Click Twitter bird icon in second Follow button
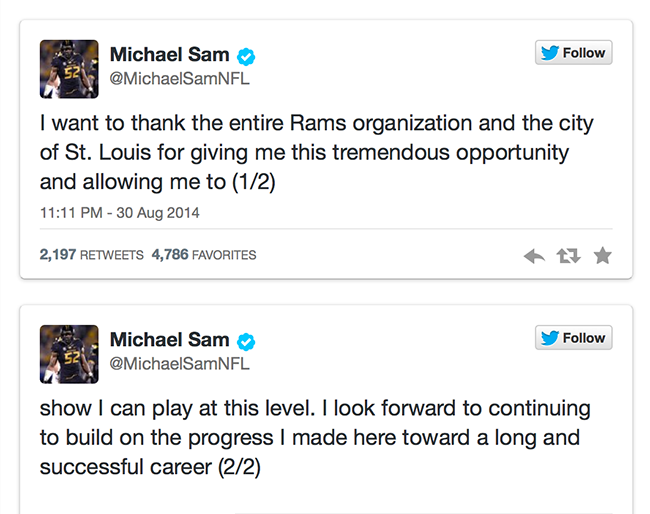Image resolution: width=650 pixels, height=514 pixels. click(x=549, y=338)
